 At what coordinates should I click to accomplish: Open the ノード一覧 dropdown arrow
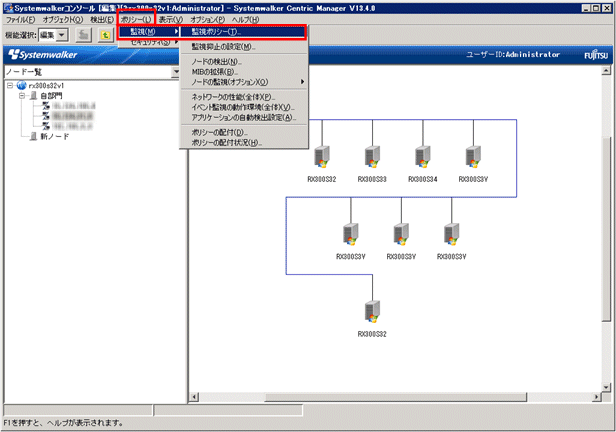click(176, 72)
